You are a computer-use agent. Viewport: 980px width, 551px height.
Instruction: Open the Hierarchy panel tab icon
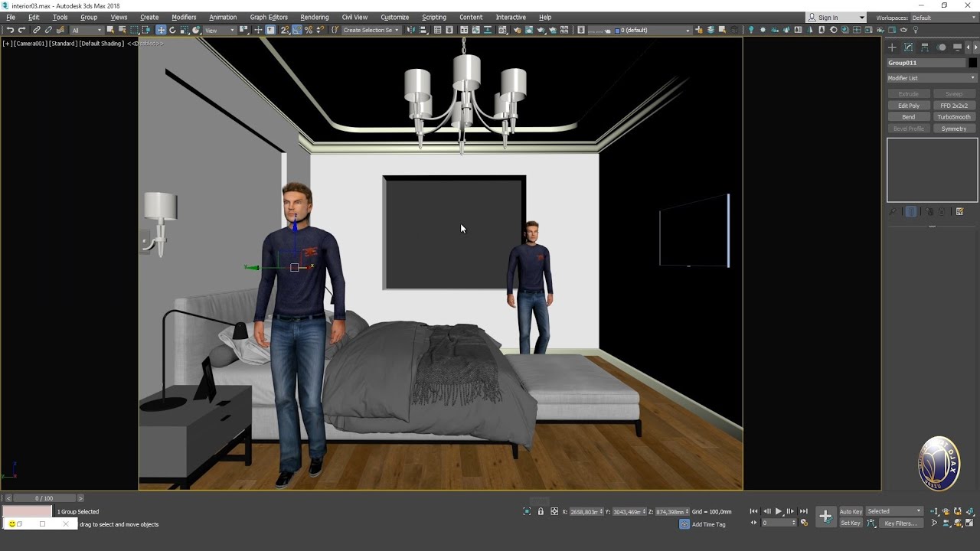[x=925, y=47]
